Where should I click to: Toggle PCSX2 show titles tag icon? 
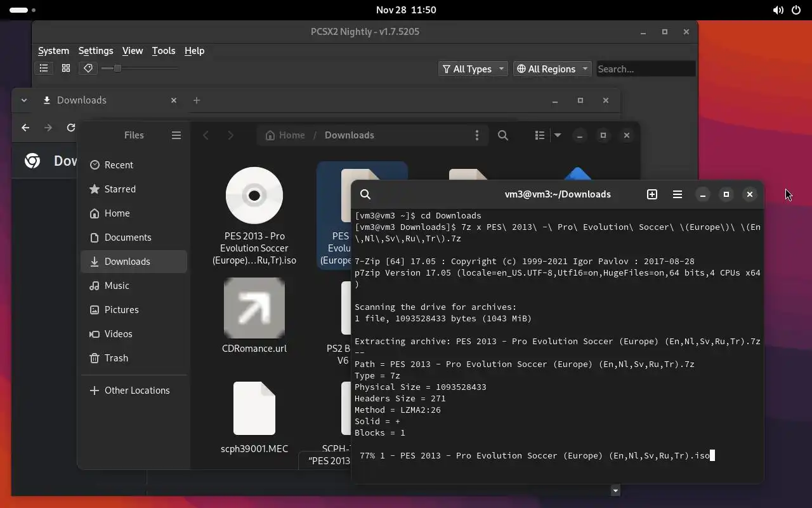[x=88, y=69]
